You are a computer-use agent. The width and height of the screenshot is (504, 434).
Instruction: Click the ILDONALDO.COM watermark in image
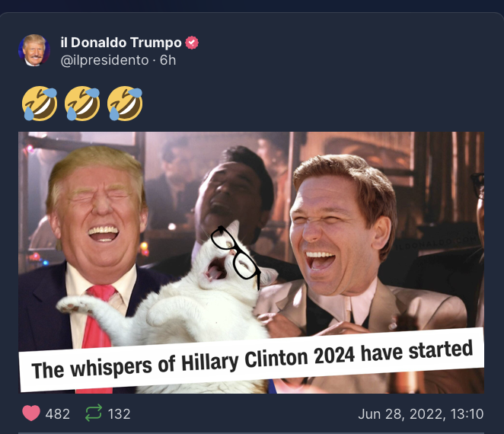(x=435, y=244)
